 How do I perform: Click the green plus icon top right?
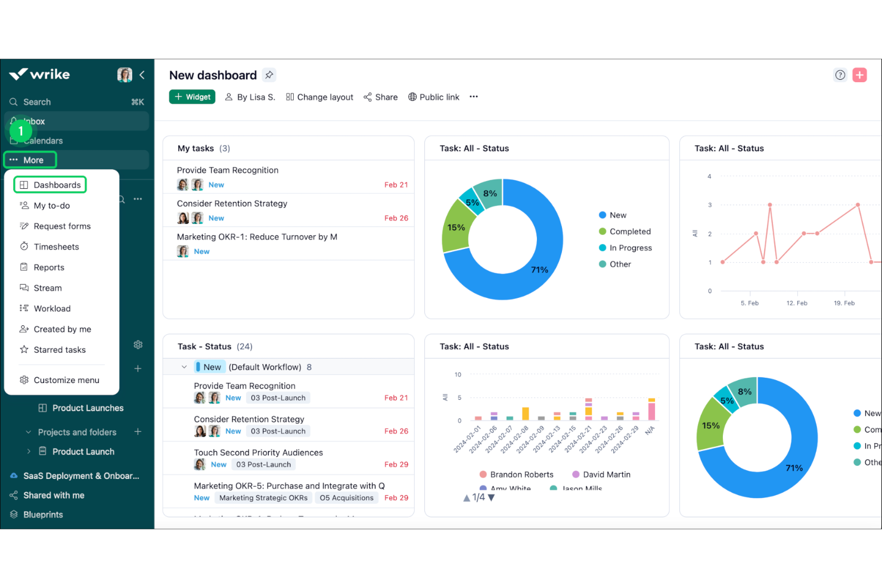coord(859,74)
